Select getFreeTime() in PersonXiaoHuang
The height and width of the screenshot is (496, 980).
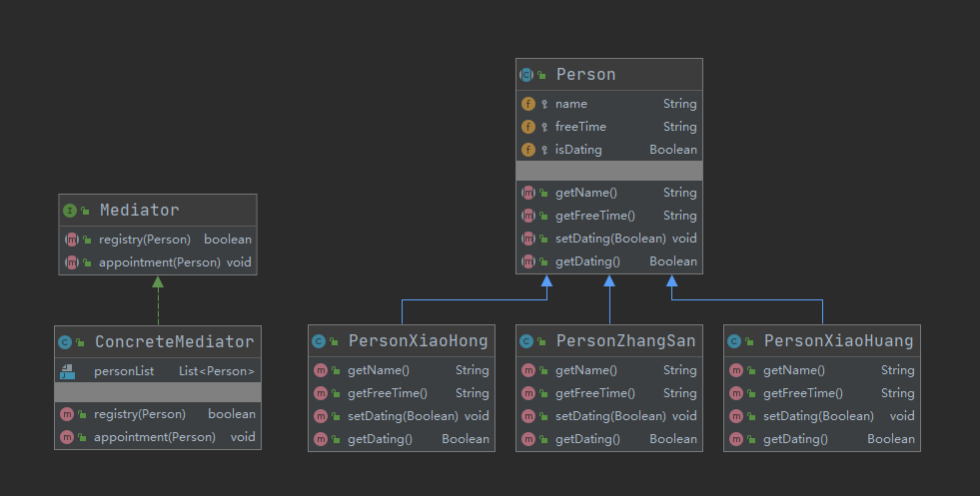click(822, 393)
